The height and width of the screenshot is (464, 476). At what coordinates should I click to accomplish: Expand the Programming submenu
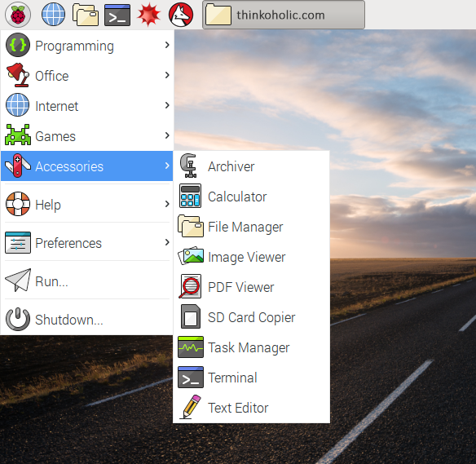(x=87, y=46)
